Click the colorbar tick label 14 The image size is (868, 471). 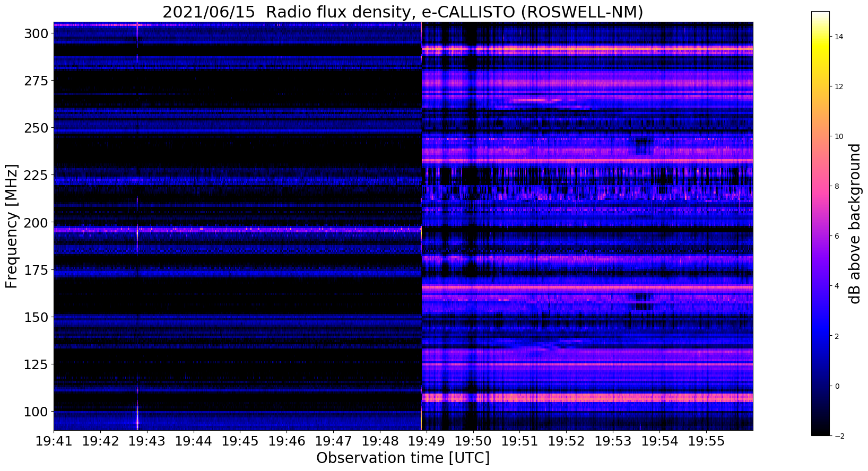839,37
